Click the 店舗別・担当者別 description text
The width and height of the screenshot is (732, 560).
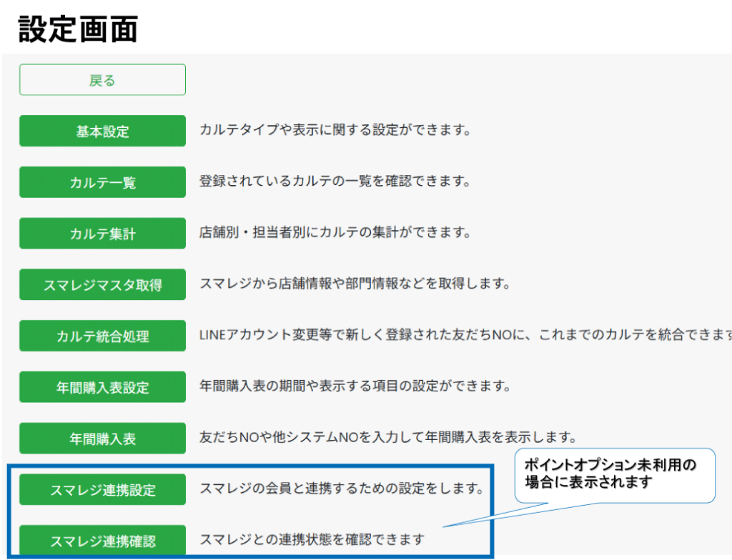335,233
